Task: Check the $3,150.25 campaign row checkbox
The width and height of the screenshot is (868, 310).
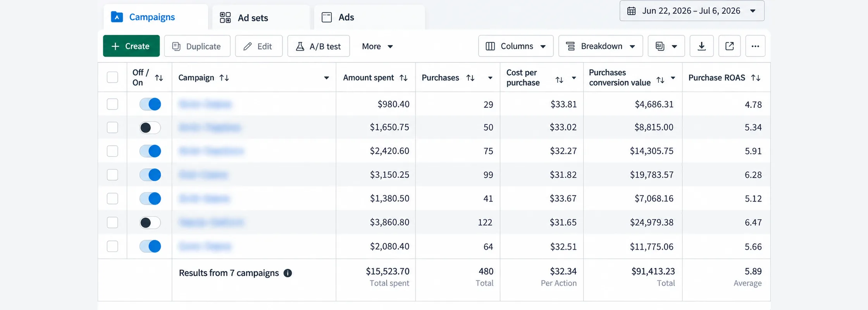Action: click(112, 175)
